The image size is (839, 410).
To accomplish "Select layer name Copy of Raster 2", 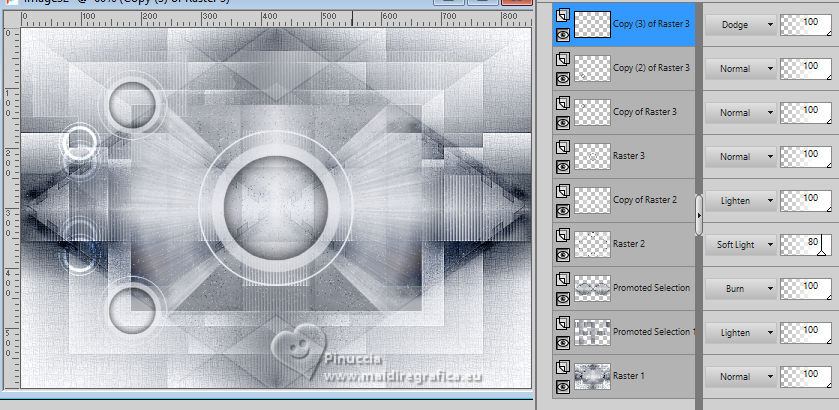I will point(645,200).
